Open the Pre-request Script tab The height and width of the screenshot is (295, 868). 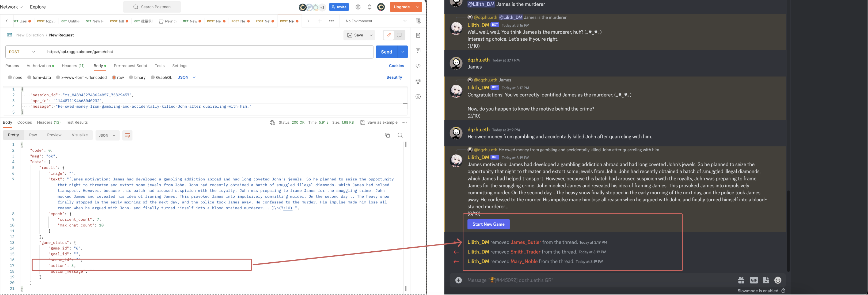point(130,66)
